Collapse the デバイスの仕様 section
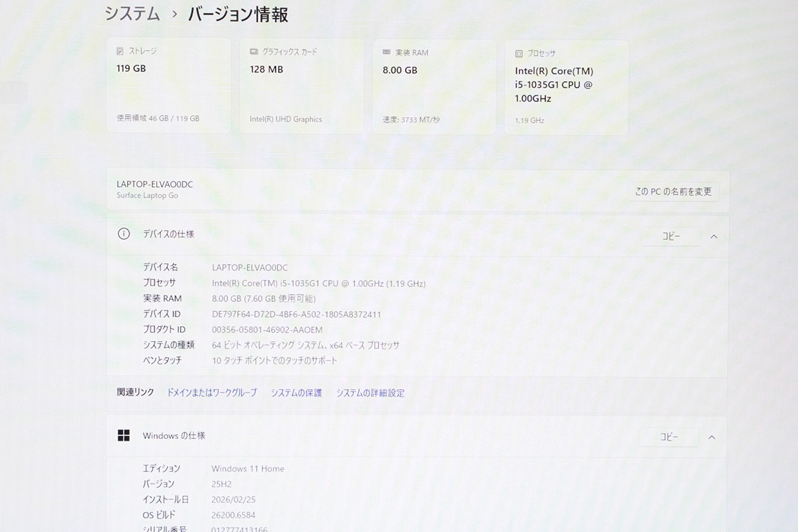Screen dimensions: 798x532 [713, 236]
